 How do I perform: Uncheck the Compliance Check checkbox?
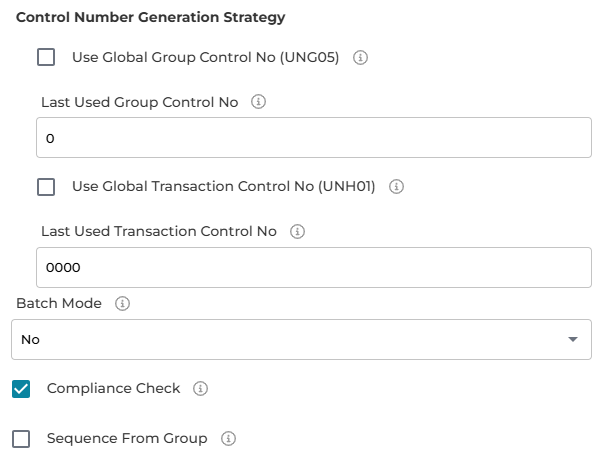21,389
